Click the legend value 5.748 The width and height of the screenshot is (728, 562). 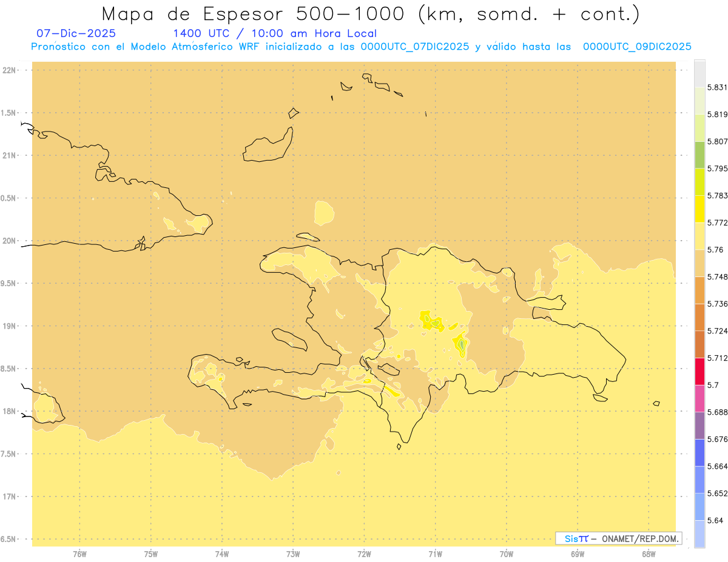[718, 277]
